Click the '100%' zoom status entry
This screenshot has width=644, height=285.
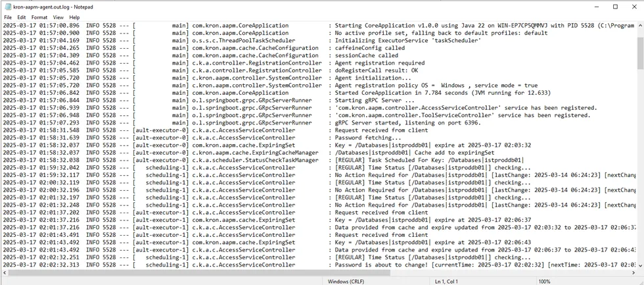[544, 281]
